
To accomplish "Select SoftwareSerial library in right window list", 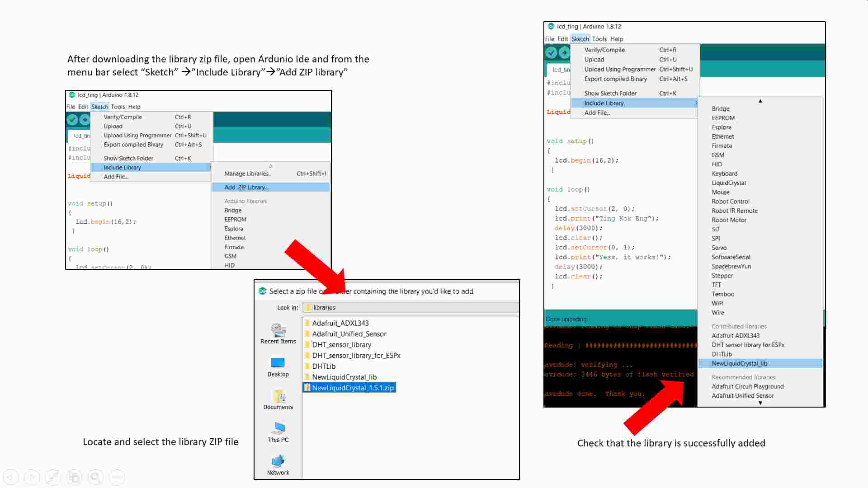I will tap(760, 257).
